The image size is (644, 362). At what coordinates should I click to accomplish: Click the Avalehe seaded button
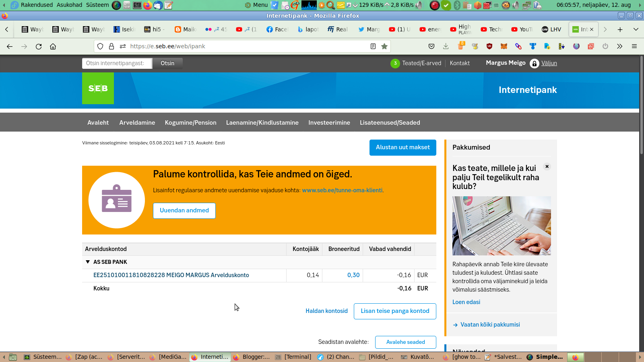tap(406, 342)
